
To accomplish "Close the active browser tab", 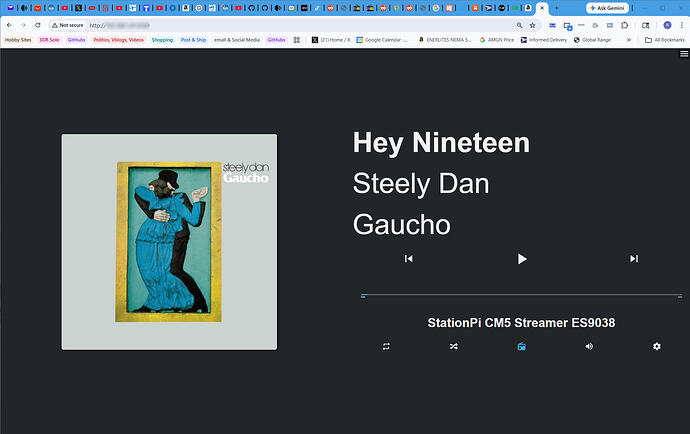I will pos(542,8).
